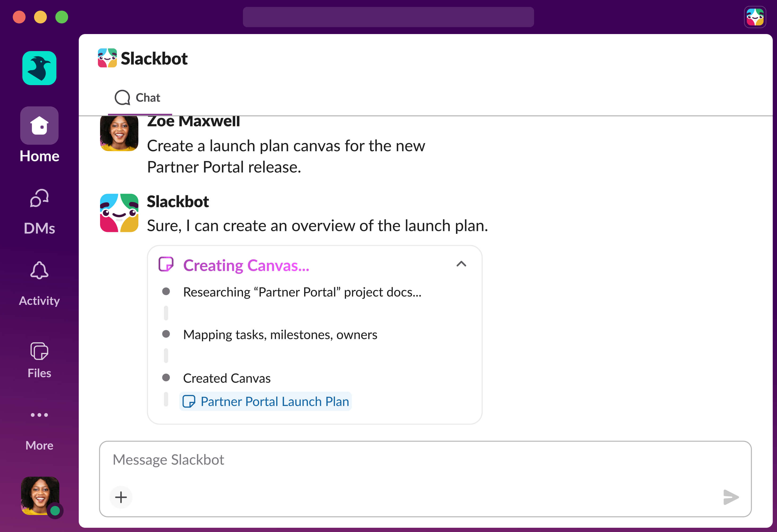Click the Slackbot avatar in the message
The image size is (777, 532).
119,213
